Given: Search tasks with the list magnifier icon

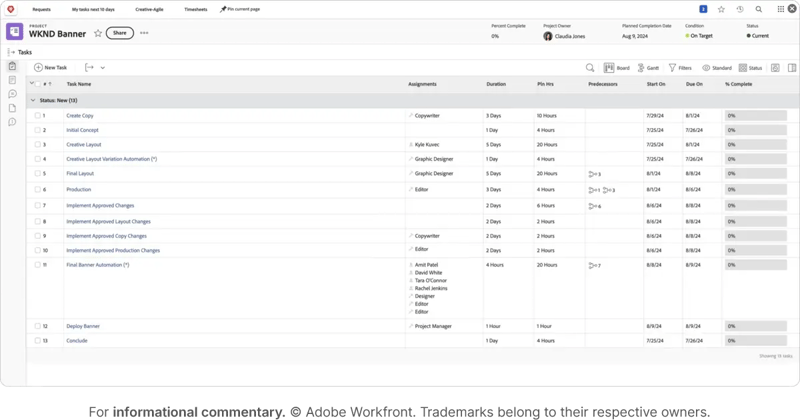Looking at the screenshot, I should click(590, 67).
